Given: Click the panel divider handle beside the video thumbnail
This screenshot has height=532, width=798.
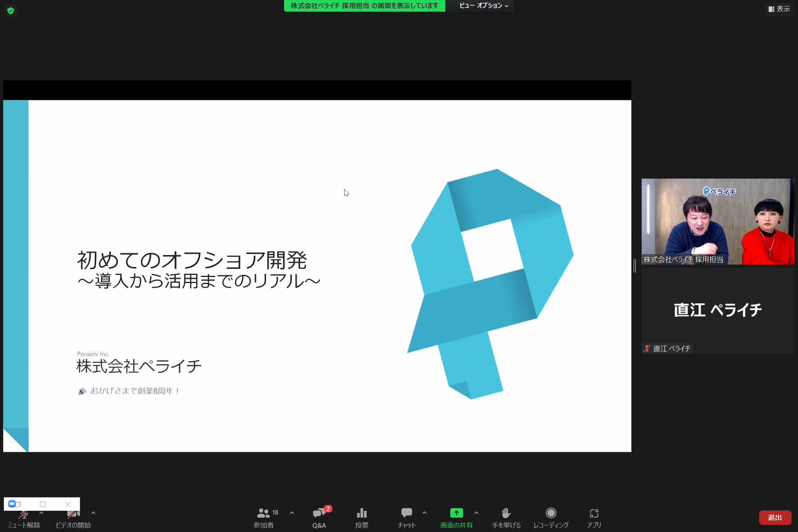Looking at the screenshot, I should (635, 266).
